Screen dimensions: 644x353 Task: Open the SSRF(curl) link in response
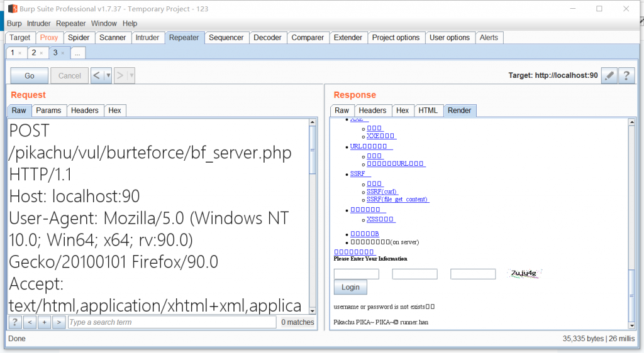pos(382,192)
